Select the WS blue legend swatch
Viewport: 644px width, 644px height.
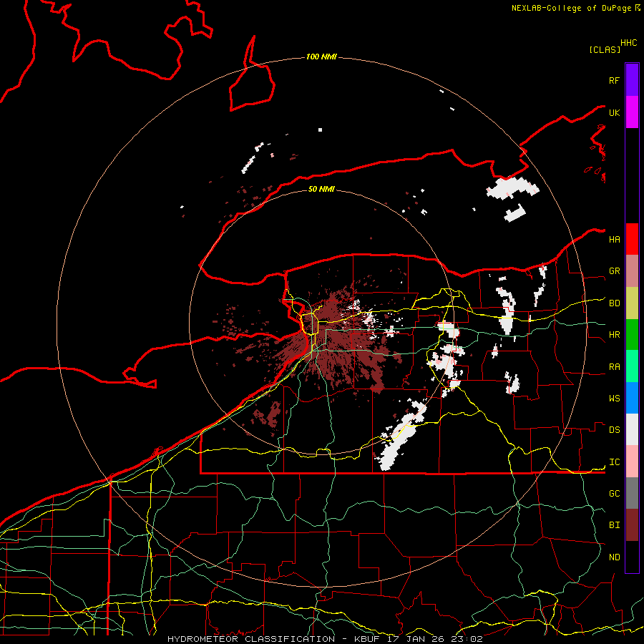[632, 398]
